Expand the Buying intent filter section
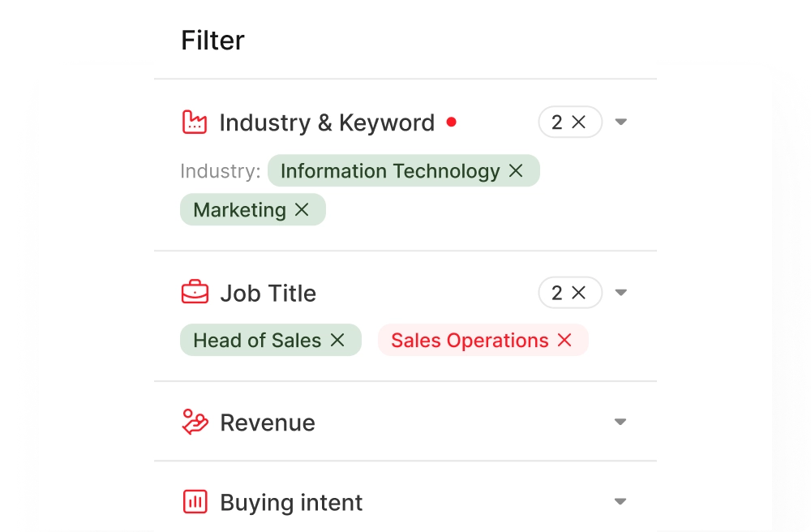Image resolution: width=811 pixels, height=532 pixels. pos(620,501)
